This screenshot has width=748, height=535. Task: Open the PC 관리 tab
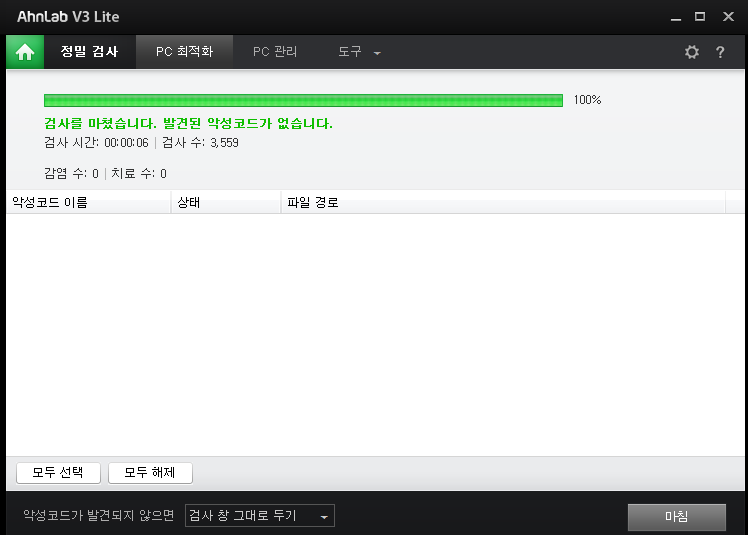click(275, 52)
